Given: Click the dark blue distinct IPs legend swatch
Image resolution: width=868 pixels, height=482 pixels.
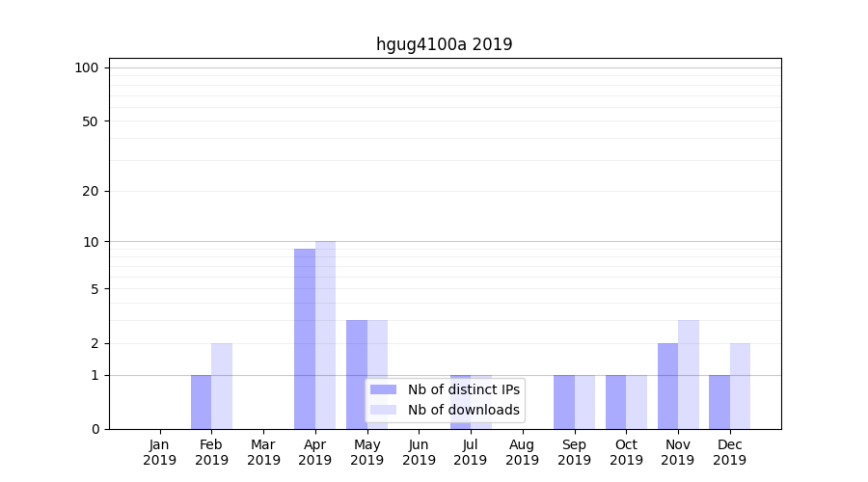Looking at the screenshot, I should [383, 389].
